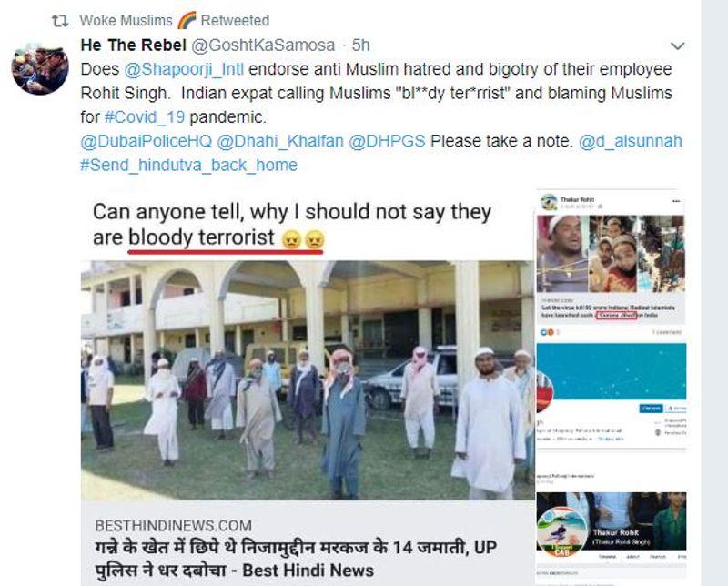The height and width of the screenshot is (586, 728).
Task: Open the Thakur Rohit profile cover image
Action: pos(611,524)
